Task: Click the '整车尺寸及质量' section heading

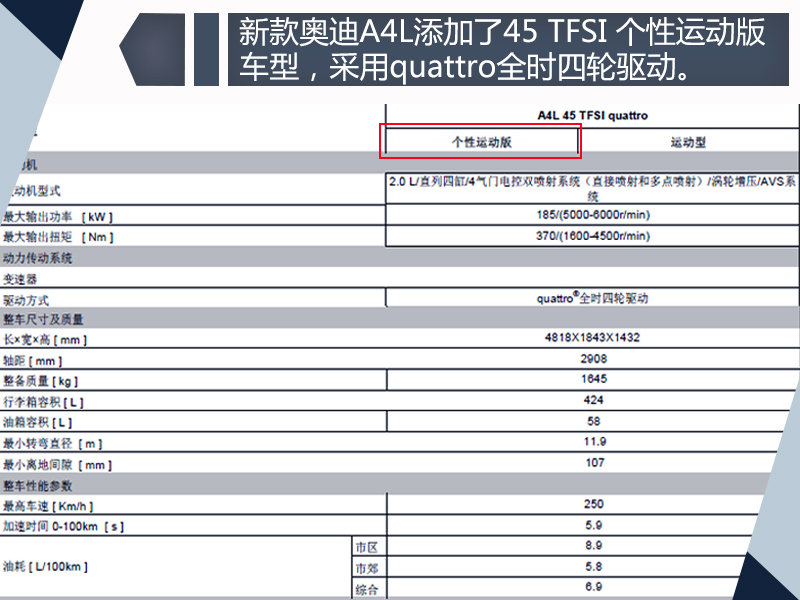Action: [x=43, y=320]
